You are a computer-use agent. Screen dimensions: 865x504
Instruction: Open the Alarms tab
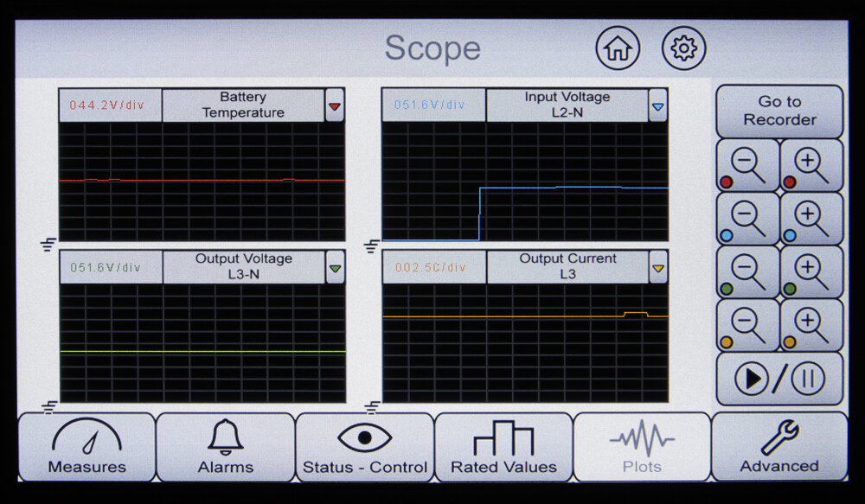tap(226, 447)
